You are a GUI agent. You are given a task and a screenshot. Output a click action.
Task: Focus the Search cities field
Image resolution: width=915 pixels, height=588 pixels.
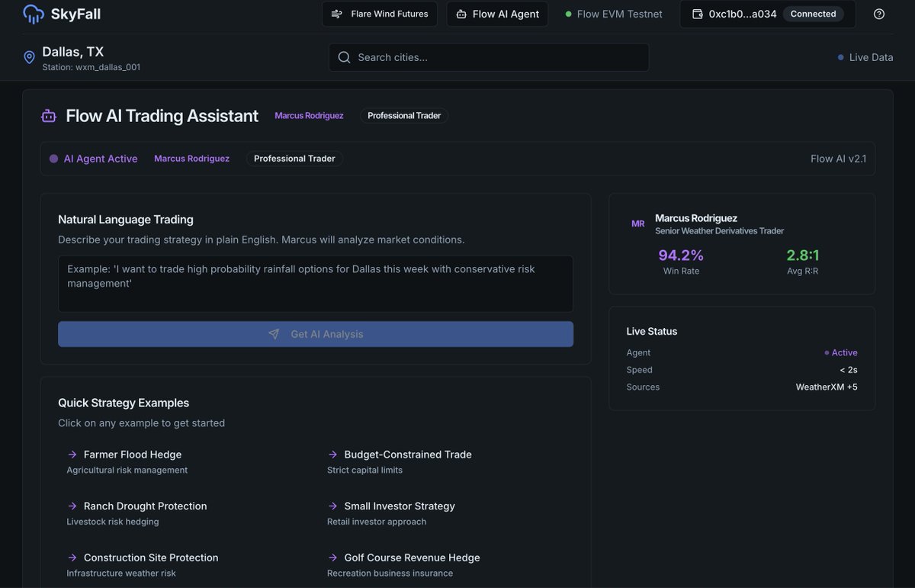coord(489,57)
